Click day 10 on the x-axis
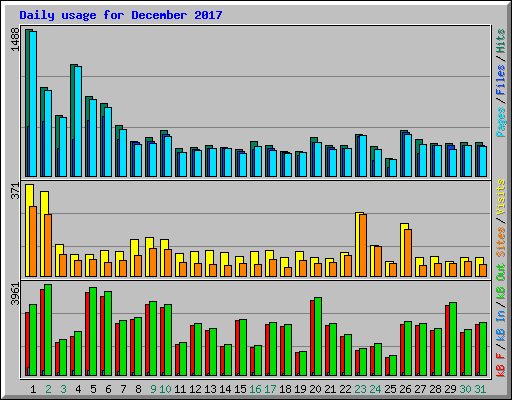Screen dimensions: 512x400 click(165, 389)
